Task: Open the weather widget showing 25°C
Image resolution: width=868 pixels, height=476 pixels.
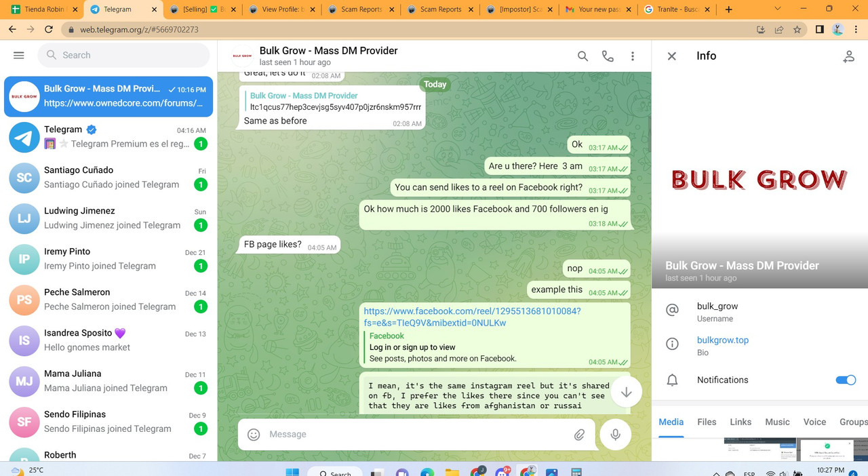Action: pos(28,471)
